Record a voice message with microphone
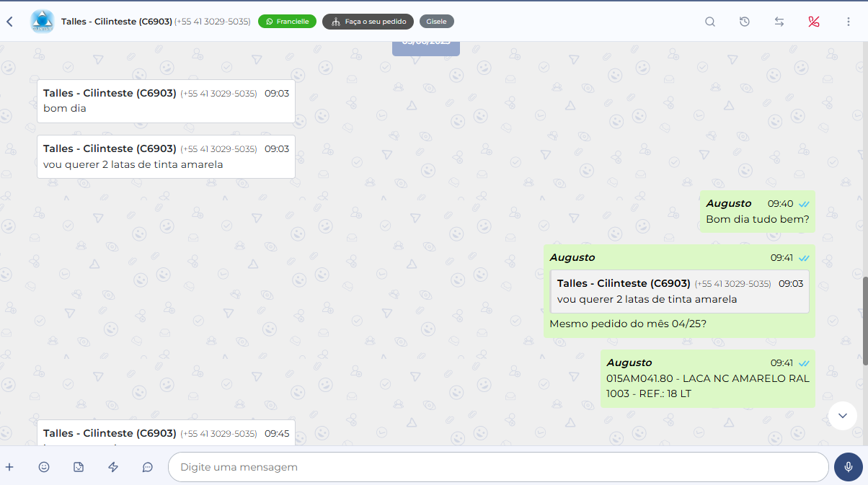Image resolution: width=868 pixels, height=485 pixels. pyautogui.click(x=848, y=467)
